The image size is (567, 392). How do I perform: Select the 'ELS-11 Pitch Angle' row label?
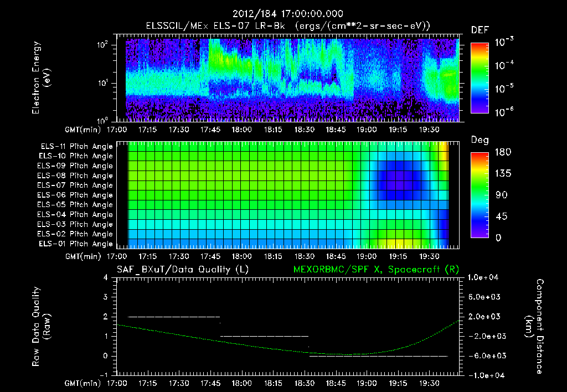[x=76, y=147]
